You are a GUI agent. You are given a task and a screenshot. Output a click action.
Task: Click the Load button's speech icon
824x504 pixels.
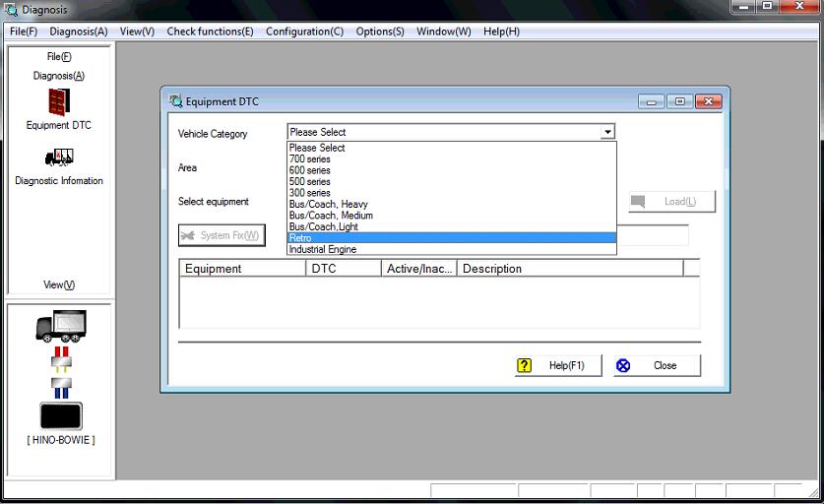[638, 201]
